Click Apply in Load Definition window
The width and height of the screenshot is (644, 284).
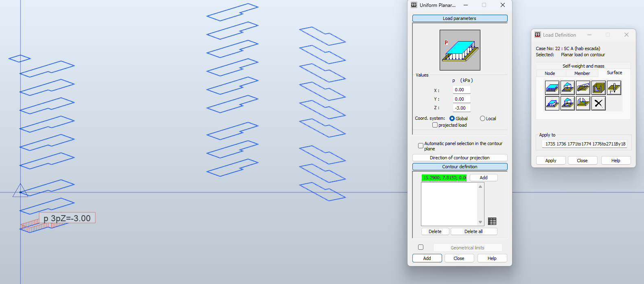(551, 161)
